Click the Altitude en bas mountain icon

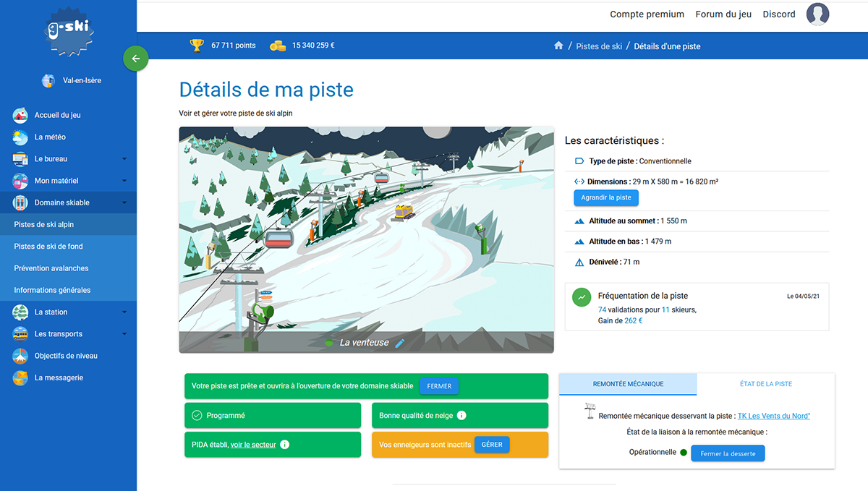pyautogui.click(x=579, y=242)
